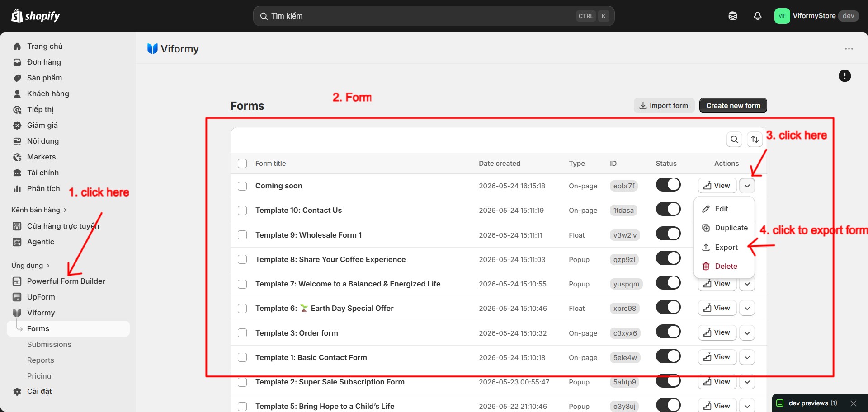Click View button for Template 3: Order form

[717, 333]
